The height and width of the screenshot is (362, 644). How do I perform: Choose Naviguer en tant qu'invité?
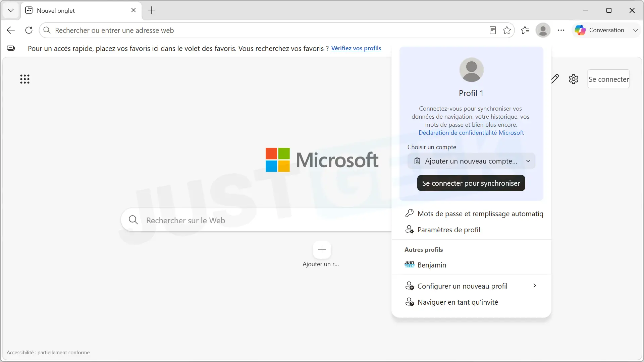(x=471, y=302)
